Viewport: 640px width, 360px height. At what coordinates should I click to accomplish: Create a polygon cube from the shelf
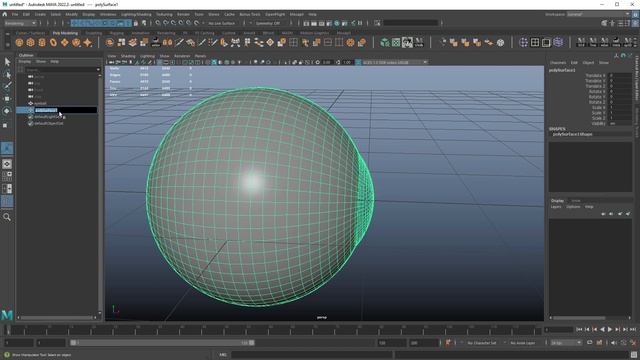point(31,42)
